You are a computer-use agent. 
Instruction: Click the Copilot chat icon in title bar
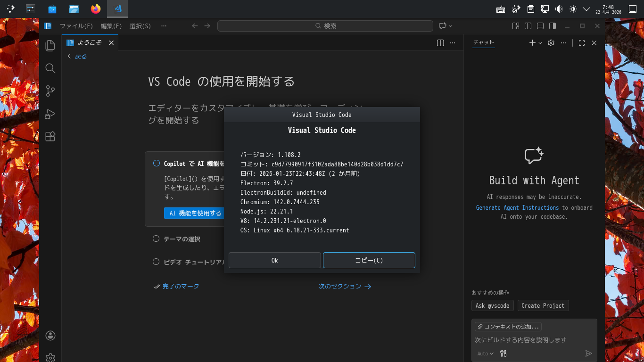[442, 26]
